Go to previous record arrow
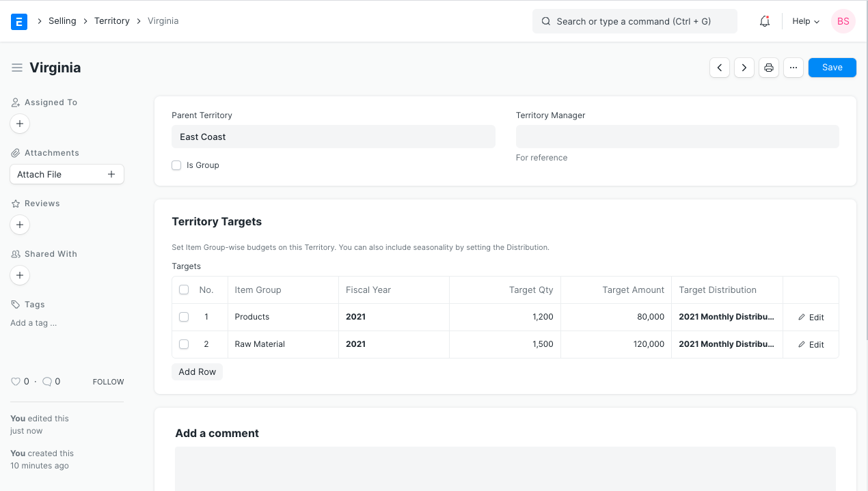Viewport: 868px width, 491px height. tap(720, 68)
